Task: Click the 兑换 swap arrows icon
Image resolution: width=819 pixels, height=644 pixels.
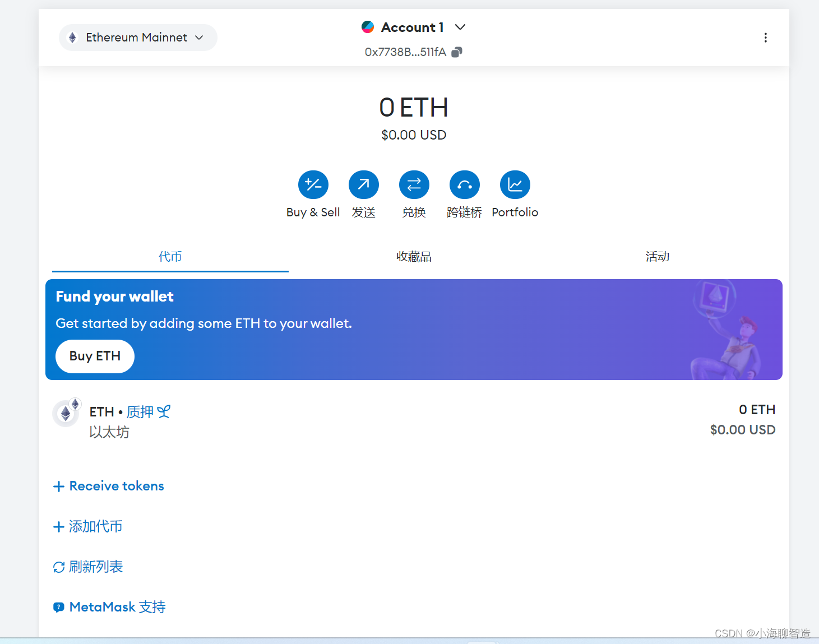Action: 414,184
